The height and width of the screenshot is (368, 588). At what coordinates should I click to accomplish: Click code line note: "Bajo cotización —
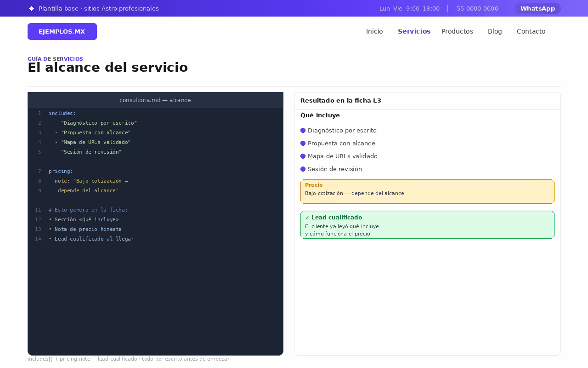91,181
